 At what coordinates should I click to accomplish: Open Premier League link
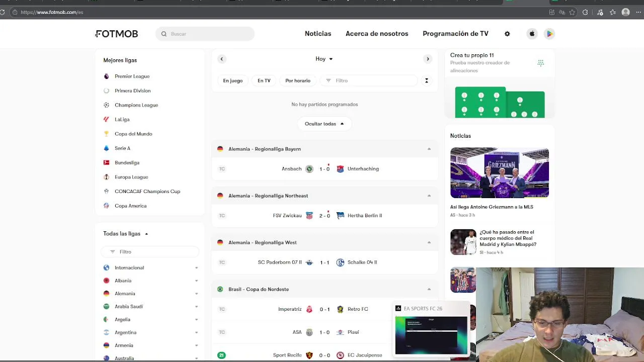pyautogui.click(x=132, y=76)
